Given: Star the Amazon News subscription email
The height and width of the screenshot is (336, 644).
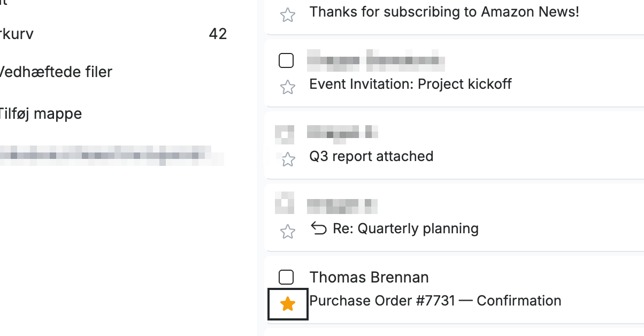Looking at the screenshot, I should pyautogui.click(x=288, y=14).
